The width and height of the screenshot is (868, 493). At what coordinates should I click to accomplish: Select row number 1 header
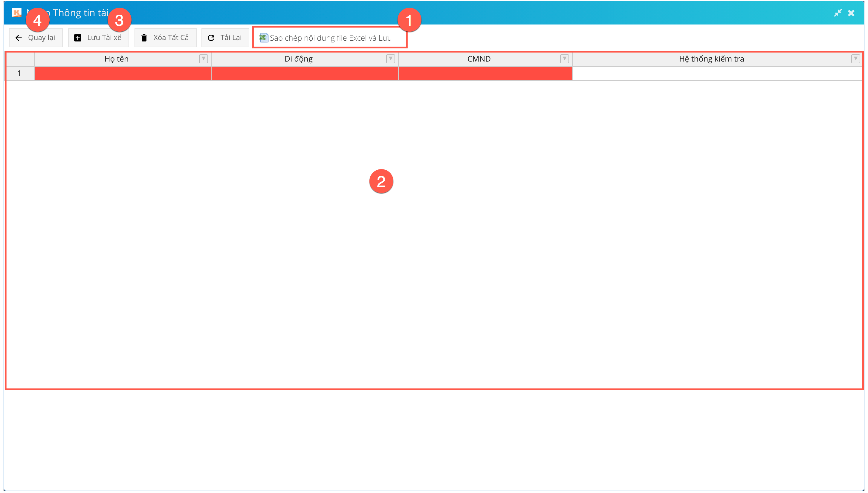tap(20, 73)
